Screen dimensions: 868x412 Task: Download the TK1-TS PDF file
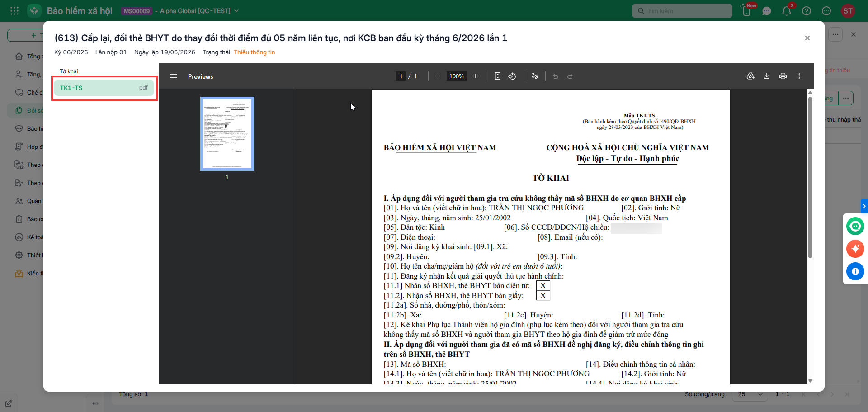767,76
